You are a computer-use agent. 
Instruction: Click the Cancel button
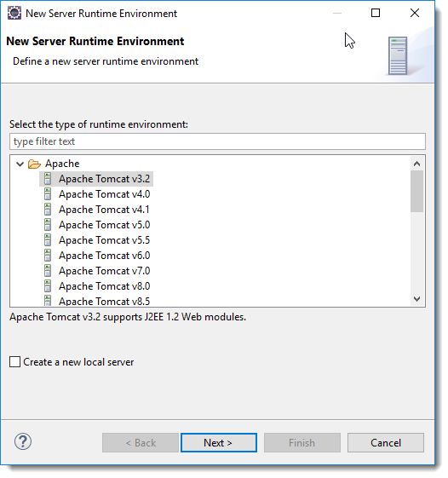click(x=386, y=442)
